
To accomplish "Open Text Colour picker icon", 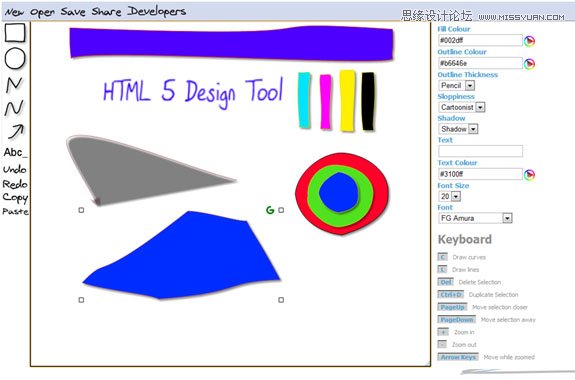I will click(529, 175).
